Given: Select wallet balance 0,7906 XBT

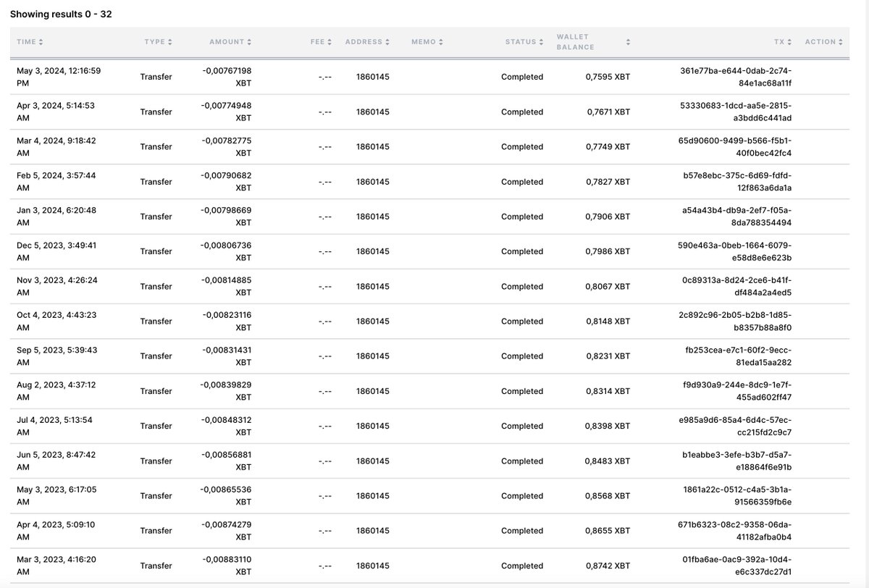Looking at the screenshot, I should pos(608,217).
